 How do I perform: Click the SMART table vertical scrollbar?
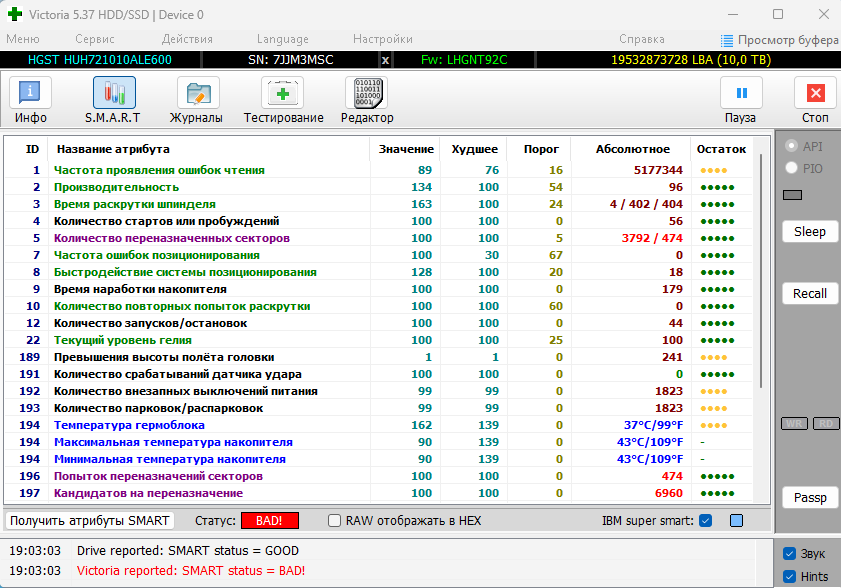(x=761, y=271)
